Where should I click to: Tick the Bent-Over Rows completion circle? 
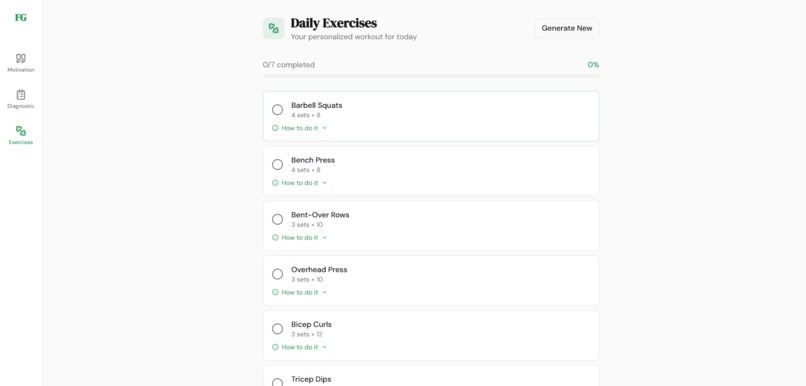pyautogui.click(x=277, y=219)
